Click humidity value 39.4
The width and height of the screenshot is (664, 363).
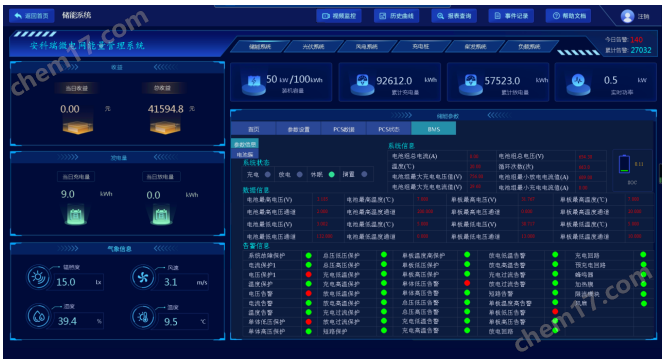click(x=67, y=321)
